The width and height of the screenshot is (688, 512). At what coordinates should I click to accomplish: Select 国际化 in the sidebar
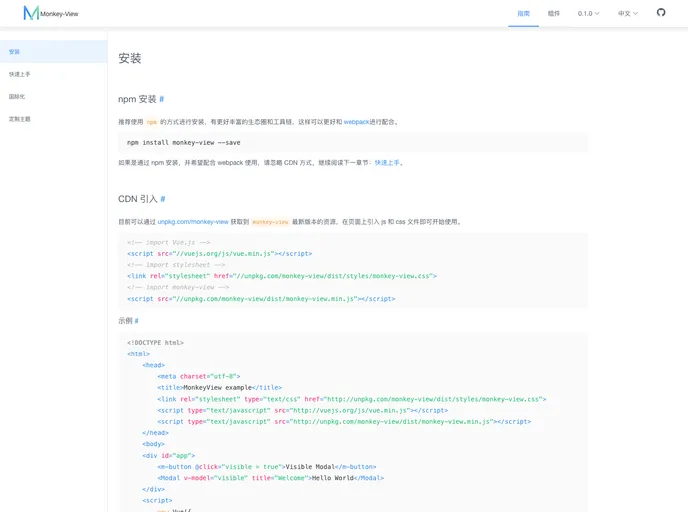tap(54, 97)
